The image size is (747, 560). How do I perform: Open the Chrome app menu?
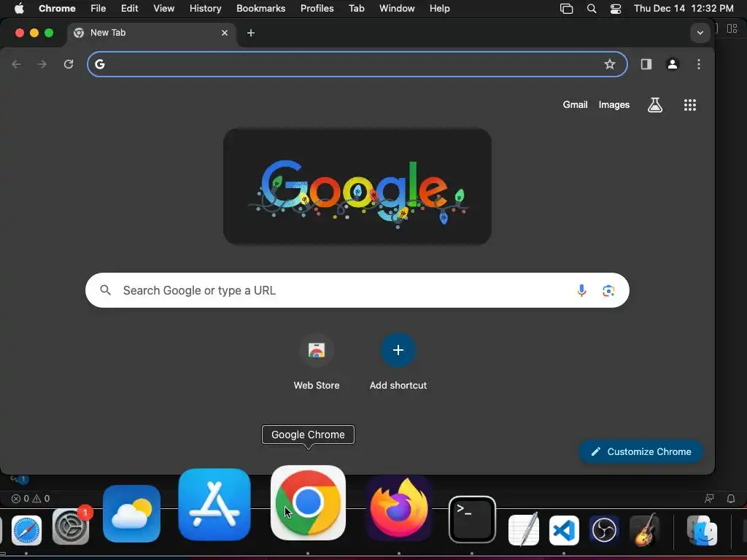[57, 9]
